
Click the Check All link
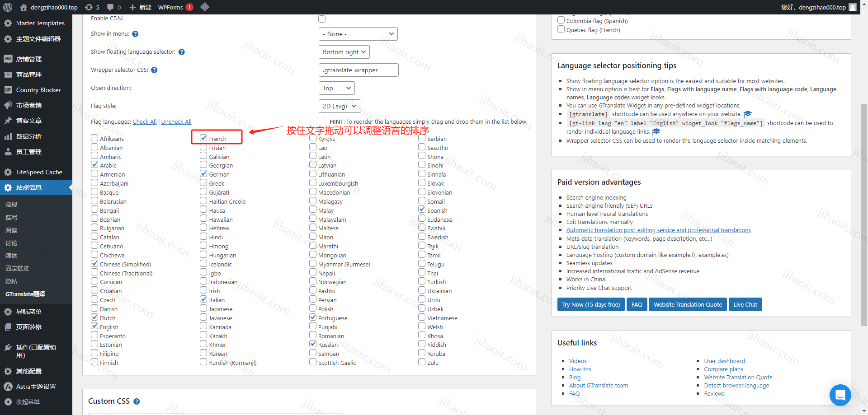click(x=145, y=122)
